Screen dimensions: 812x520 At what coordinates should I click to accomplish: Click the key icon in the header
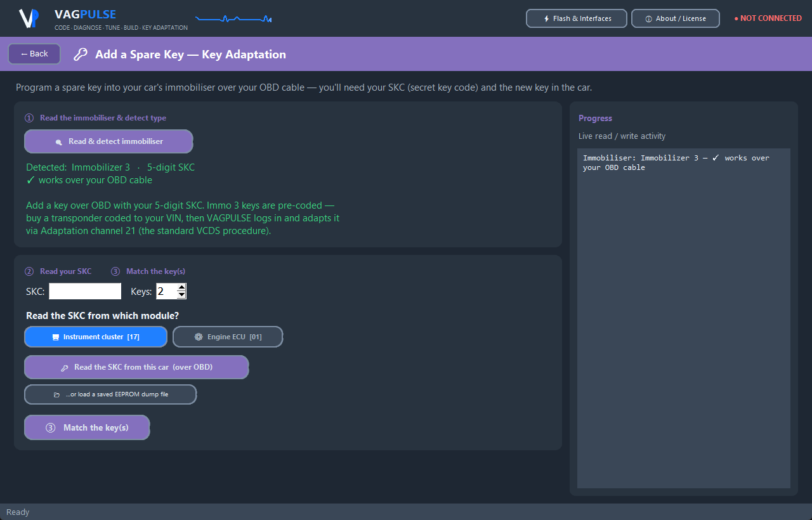(81, 55)
